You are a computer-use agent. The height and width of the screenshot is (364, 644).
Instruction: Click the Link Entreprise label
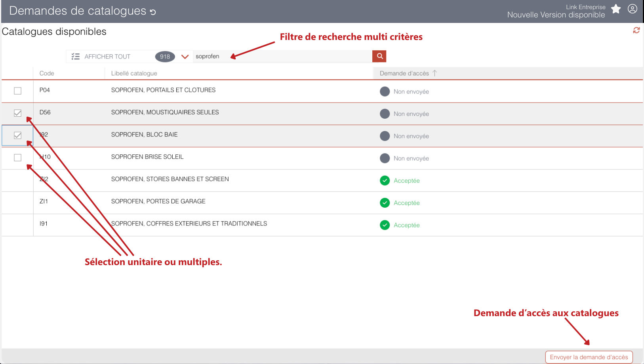[x=585, y=7]
